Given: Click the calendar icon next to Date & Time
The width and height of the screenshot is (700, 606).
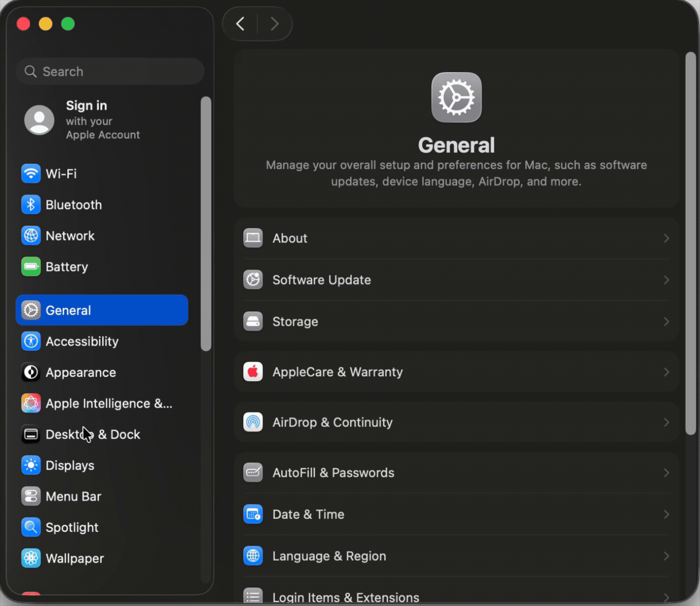Looking at the screenshot, I should point(253,514).
